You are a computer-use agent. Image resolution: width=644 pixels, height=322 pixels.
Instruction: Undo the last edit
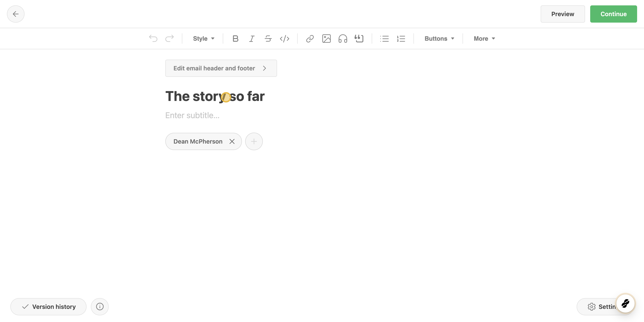pos(153,39)
